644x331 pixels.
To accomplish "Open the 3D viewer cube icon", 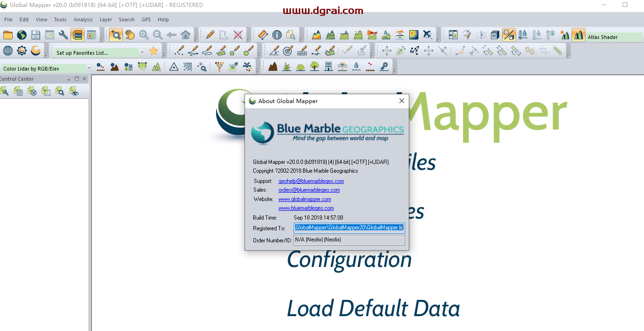I will point(495,35).
